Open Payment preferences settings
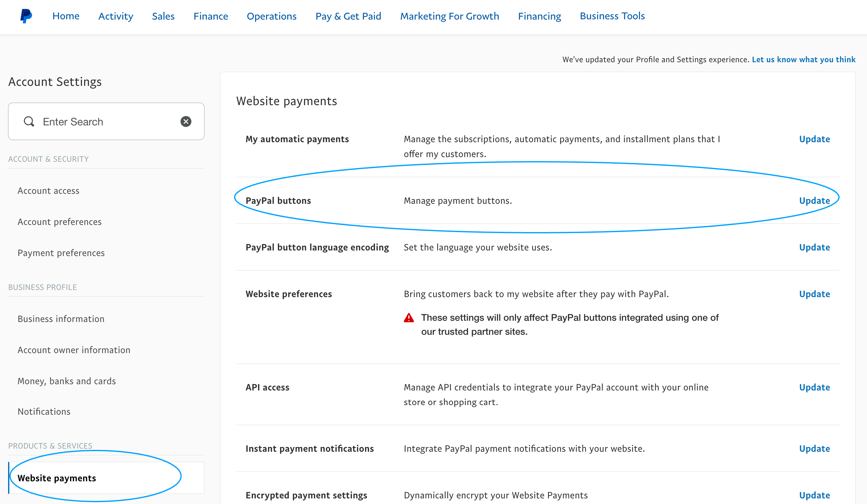 [61, 253]
